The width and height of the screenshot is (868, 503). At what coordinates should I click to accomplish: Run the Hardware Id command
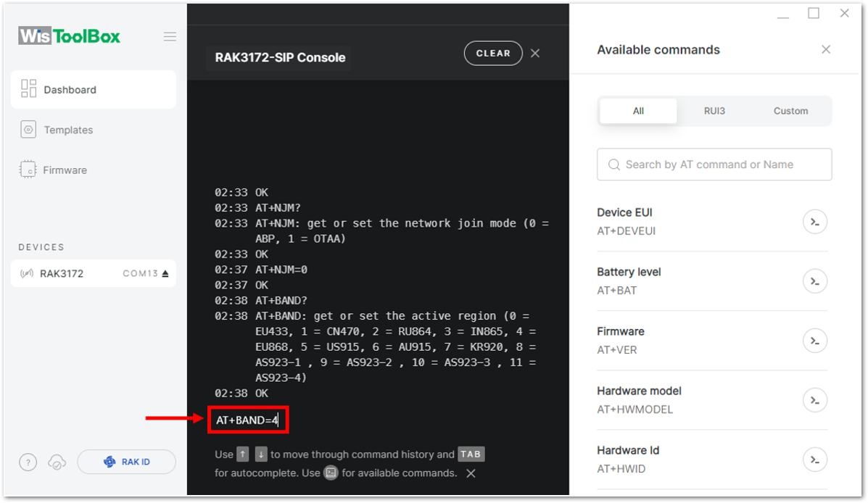tap(815, 460)
